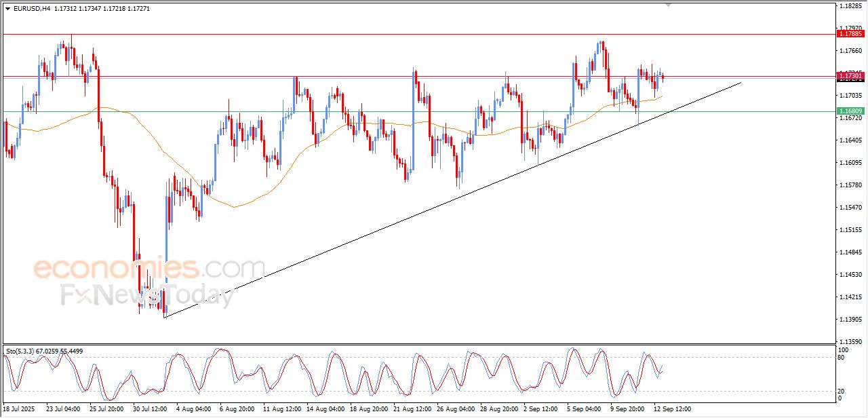Screen dimensions: 868x418
Task: Click the 2 Sep 12:00 time label
Action: tap(540, 409)
